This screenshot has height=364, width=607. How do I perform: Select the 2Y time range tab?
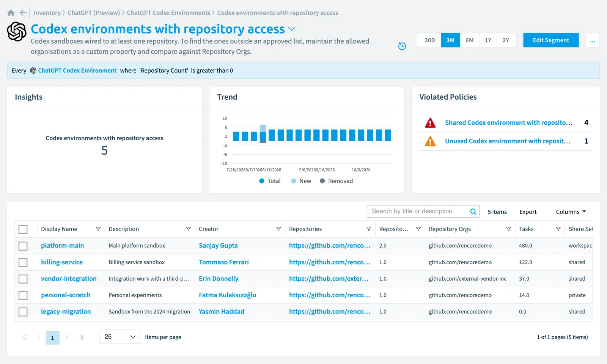[x=506, y=40]
